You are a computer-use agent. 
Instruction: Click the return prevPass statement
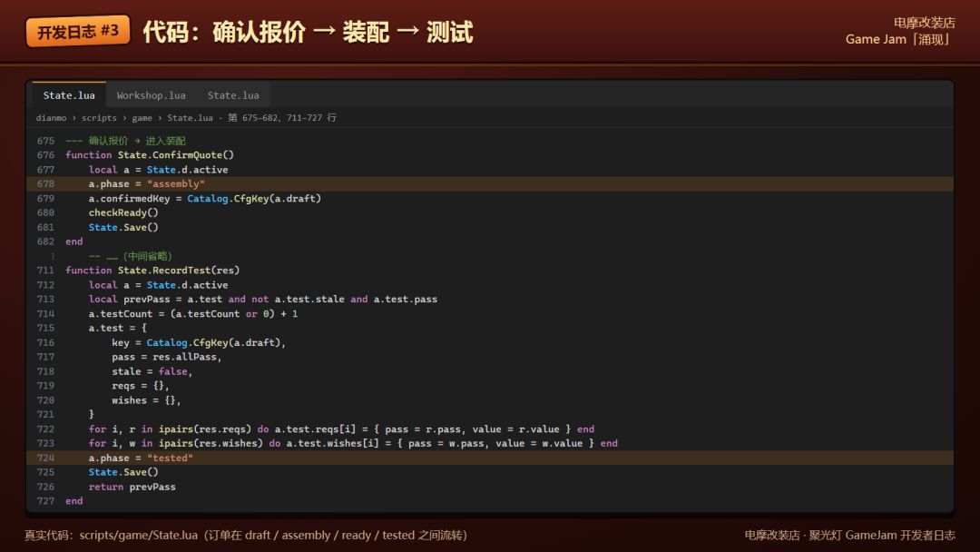coord(132,487)
